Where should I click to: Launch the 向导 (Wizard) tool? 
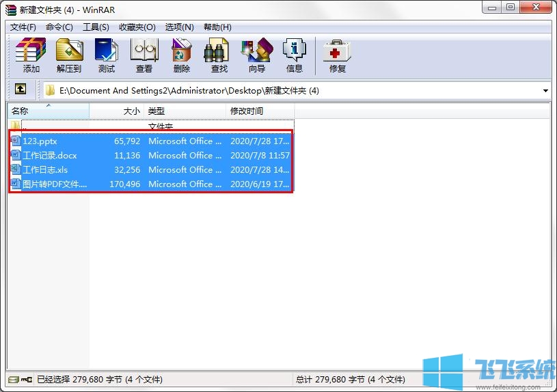point(256,55)
